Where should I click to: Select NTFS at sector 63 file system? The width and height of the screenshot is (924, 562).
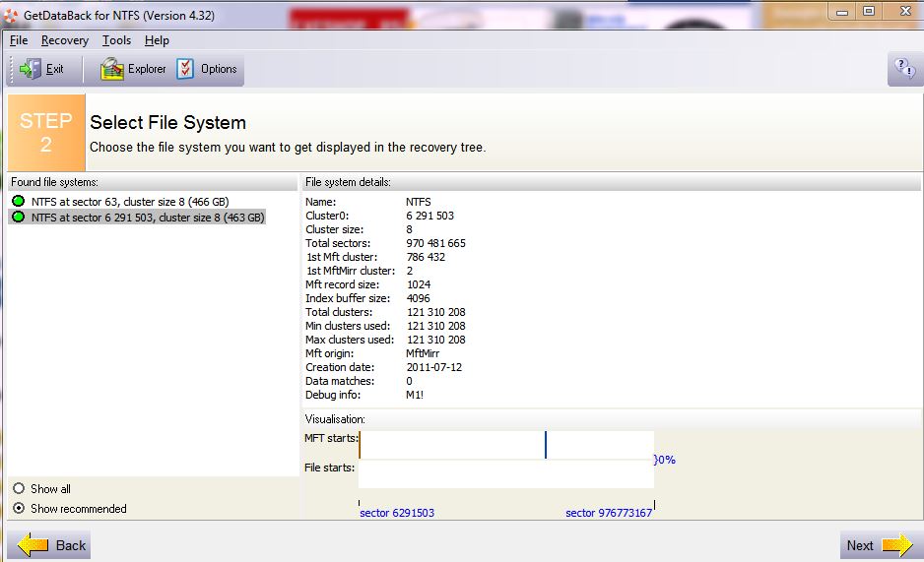coord(130,201)
